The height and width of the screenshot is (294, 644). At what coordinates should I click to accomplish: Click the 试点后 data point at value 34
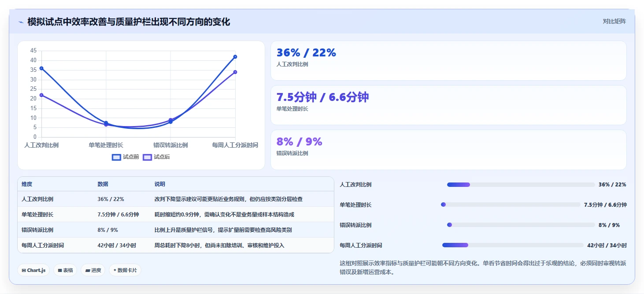[235, 72]
